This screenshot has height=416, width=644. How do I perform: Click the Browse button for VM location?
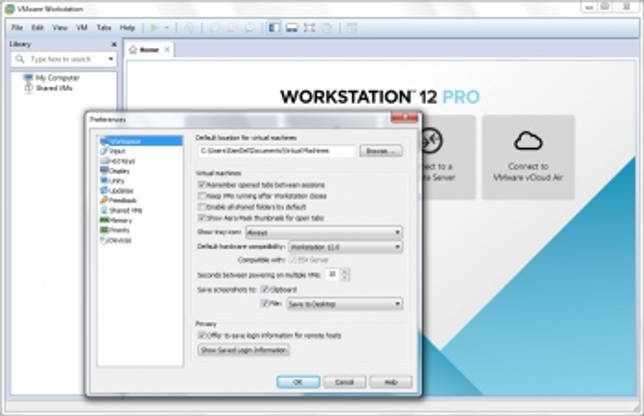pos(380,151)
